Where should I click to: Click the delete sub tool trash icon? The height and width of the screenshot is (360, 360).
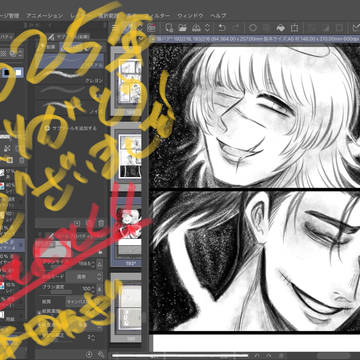102,223
